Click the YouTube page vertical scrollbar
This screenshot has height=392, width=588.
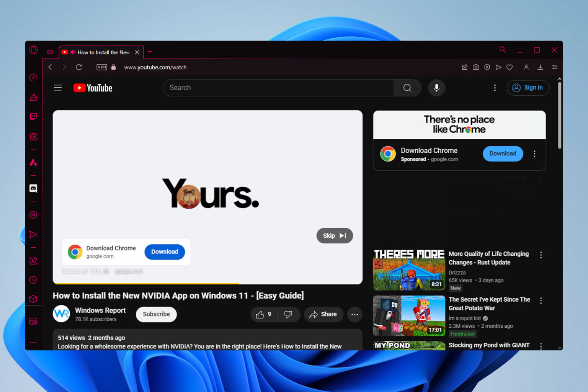click(560, 115)
